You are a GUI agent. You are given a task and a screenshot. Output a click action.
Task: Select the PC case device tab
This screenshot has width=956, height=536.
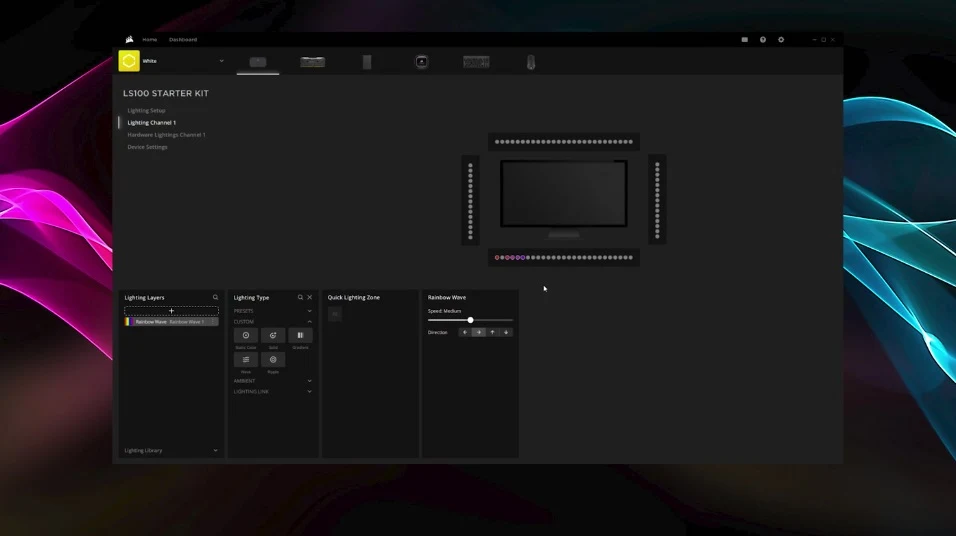pyautogui.click(x=367, y=62)
